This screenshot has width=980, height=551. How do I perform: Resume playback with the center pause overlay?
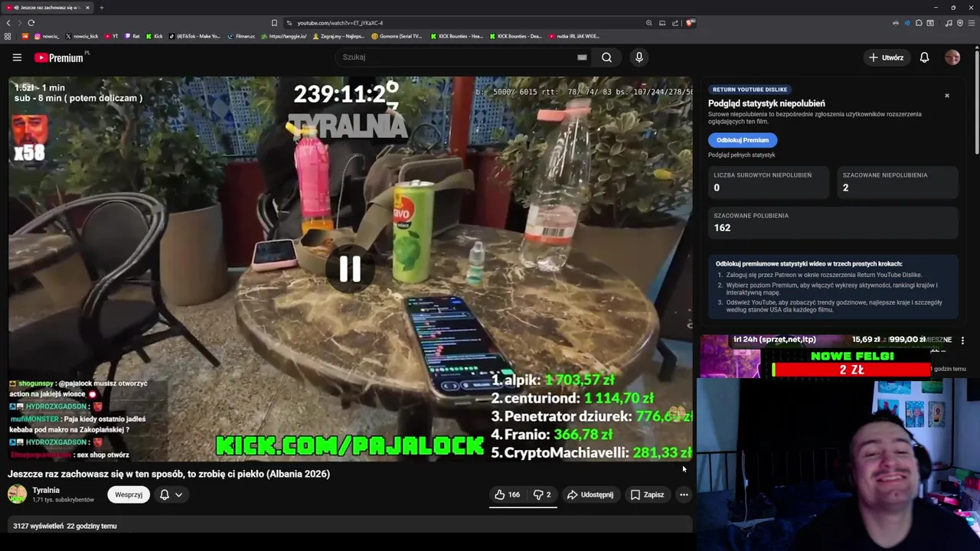coord(350,269)
